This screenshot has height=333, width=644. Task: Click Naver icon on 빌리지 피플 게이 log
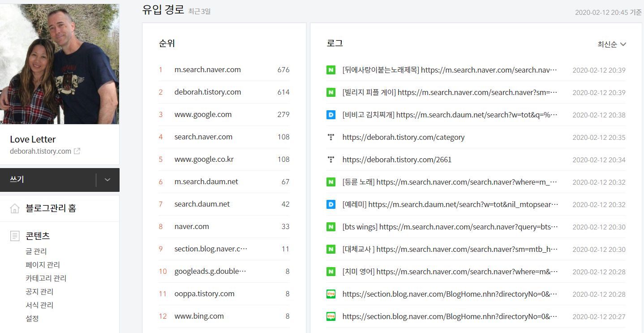pos(331,92)
